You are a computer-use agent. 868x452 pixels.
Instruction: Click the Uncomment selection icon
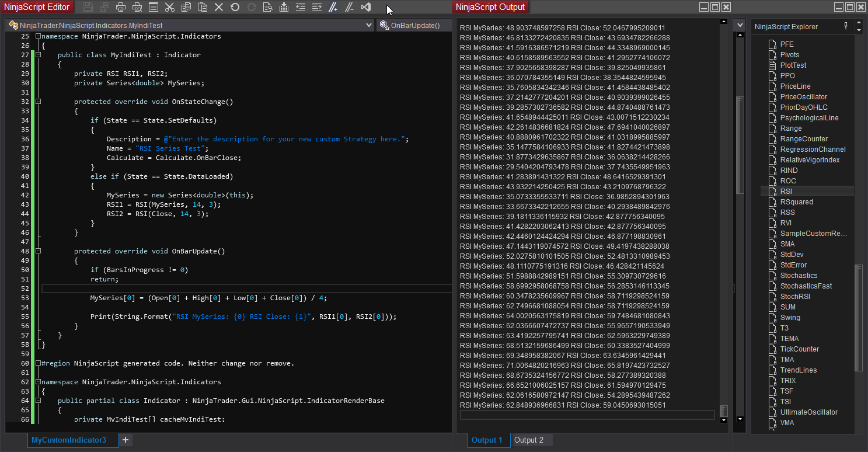tap(349, 7)
